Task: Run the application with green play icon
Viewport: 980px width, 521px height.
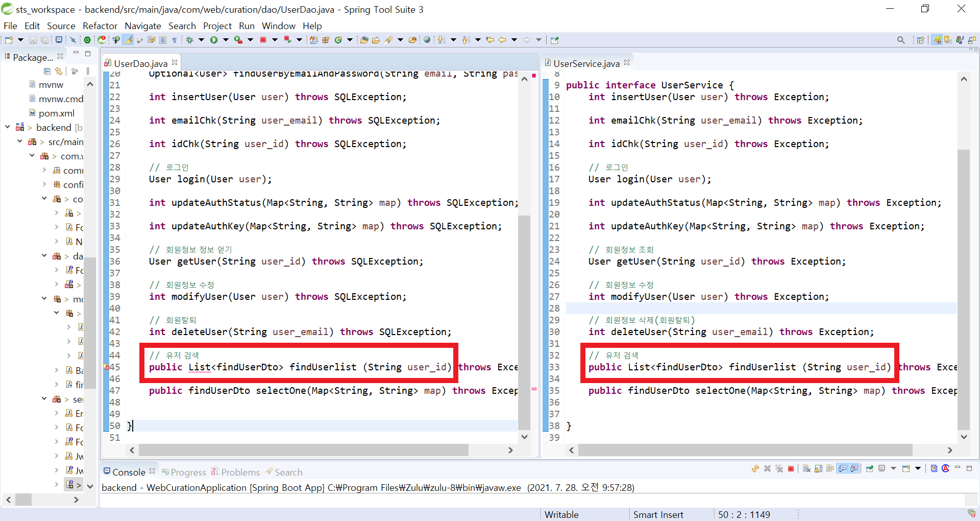Action: [214, 40]
